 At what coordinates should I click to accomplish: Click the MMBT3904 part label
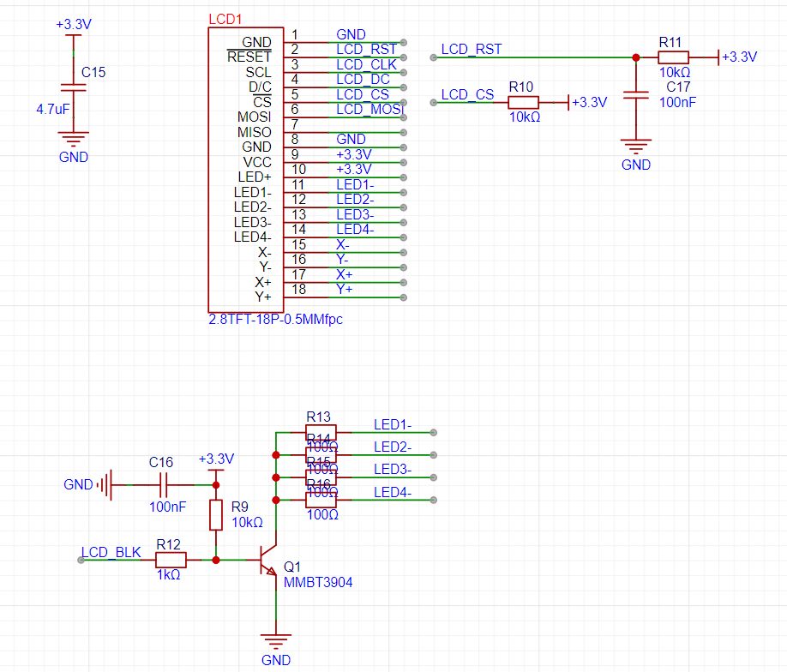(x=318, y=582)
